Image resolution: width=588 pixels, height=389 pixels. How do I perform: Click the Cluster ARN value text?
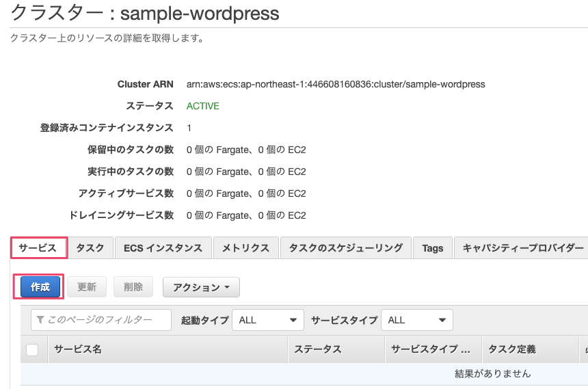(335, 84)
